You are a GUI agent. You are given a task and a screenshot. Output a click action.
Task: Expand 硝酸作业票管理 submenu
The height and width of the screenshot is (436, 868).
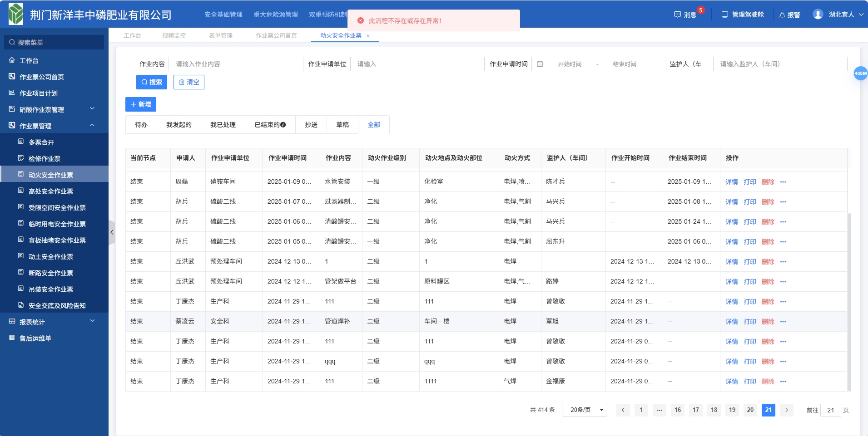coord(54,109)
